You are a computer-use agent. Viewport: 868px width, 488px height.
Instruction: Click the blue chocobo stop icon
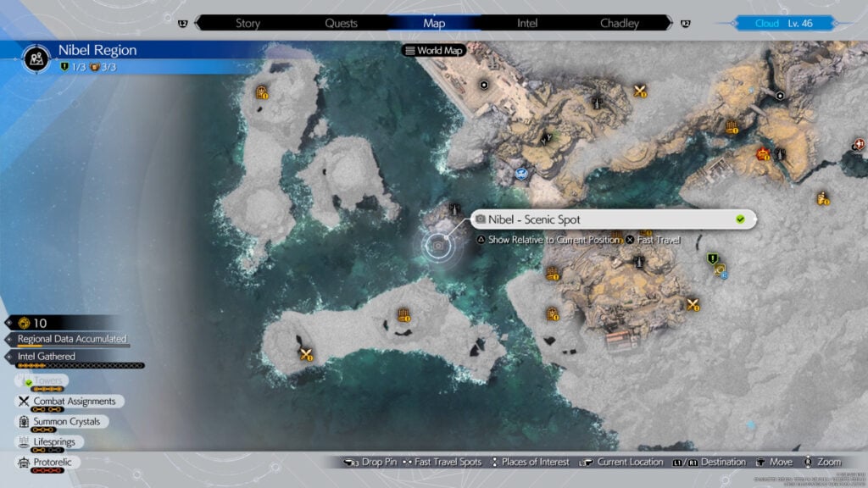click(522, 173)
